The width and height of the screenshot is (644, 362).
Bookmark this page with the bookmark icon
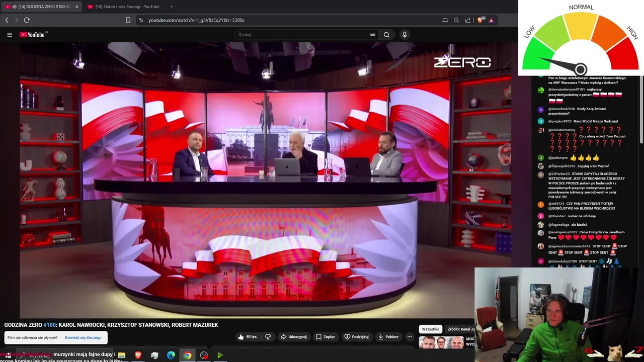[x=128, y=20]
